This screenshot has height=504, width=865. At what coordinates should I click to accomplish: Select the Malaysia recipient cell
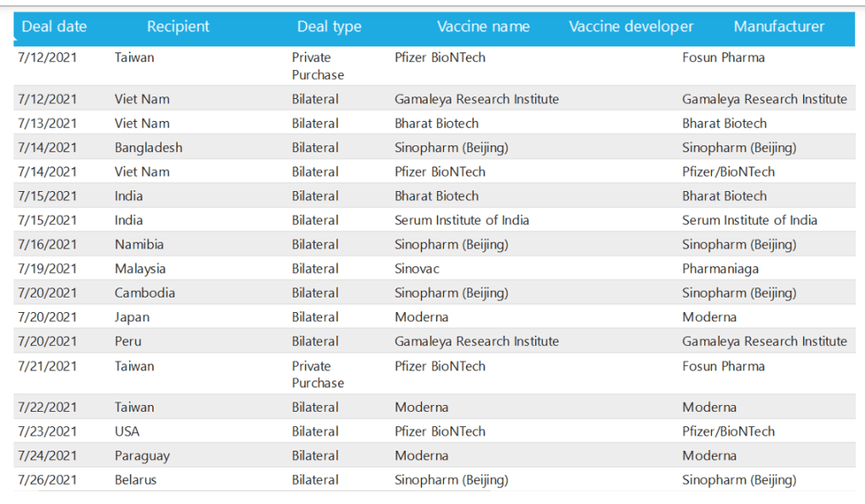[140, 269]
